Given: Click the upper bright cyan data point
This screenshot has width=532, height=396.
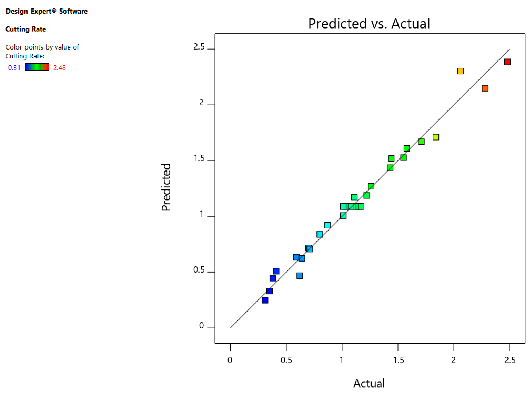Looking at the screenshot, I should pos(327,225).
